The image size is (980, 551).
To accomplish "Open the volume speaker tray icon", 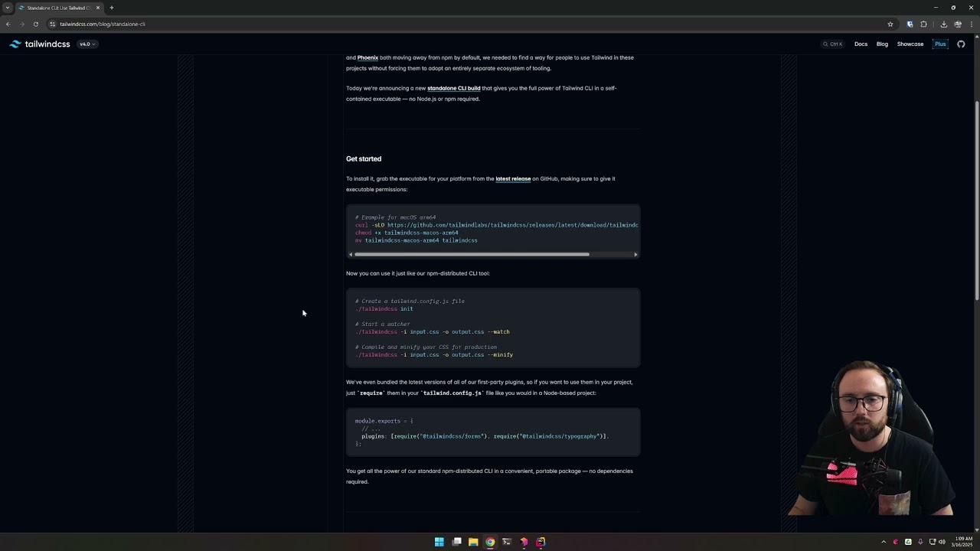I will tap(942, 542).
